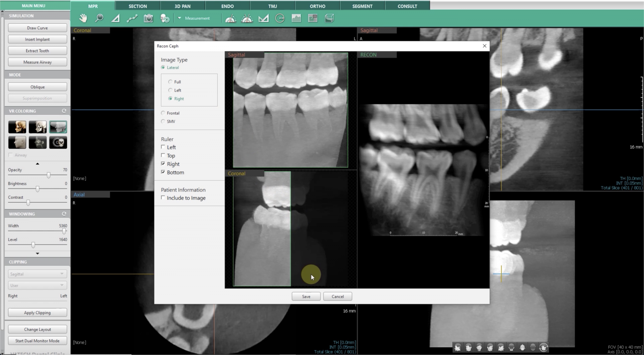Open the skull view settings icon
Image resolution: width=644 pixels, height=355 pixels.
(x=165, y=18)
